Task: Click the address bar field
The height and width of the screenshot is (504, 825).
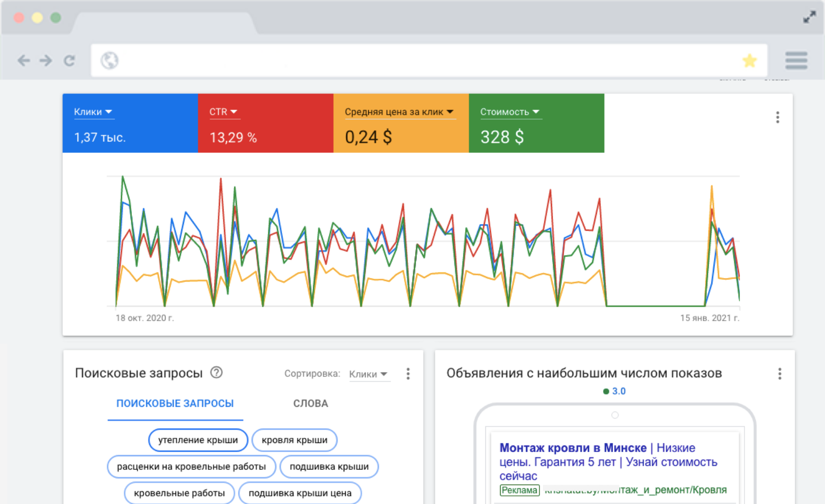Action: 429,61
